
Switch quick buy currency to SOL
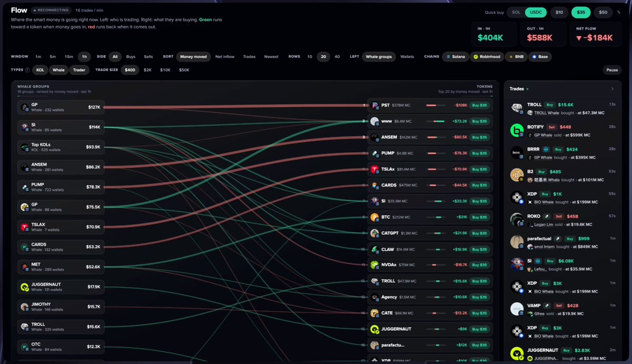(517, 12)
